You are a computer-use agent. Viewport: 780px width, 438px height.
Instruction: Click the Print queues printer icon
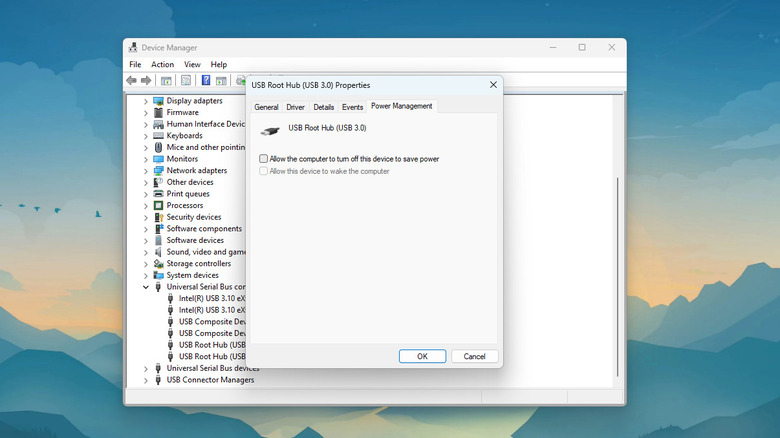coord(158,194)
